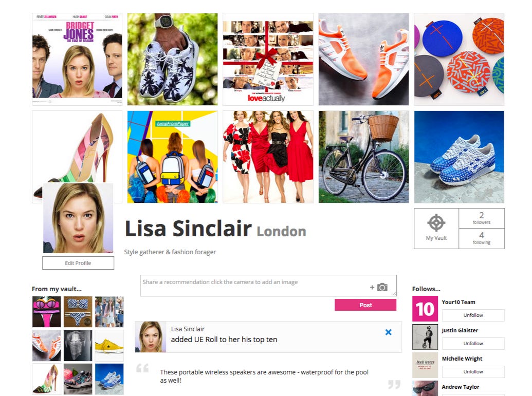Viewport: 532px width, 396px height.
Task: Click the Your10 Team pink logo
Action: coord(425,309)
